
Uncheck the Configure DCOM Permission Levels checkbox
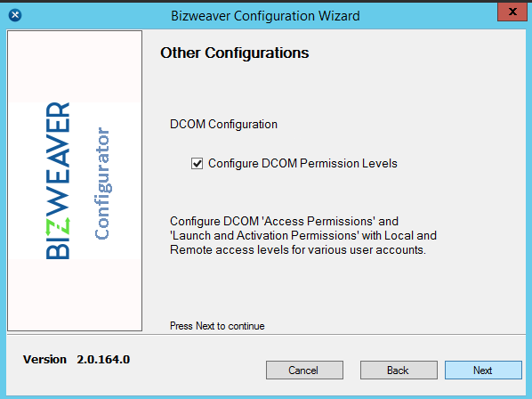(x=197, y=163)
